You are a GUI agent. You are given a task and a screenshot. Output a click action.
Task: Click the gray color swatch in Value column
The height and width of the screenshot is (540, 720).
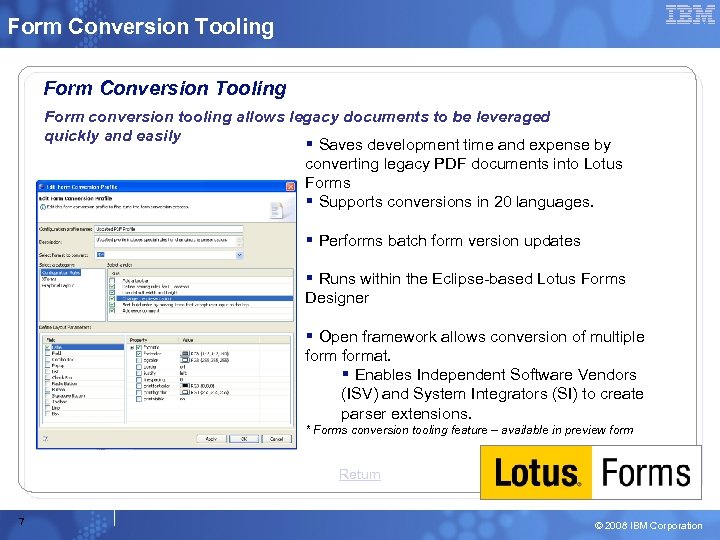coord(185,354)
